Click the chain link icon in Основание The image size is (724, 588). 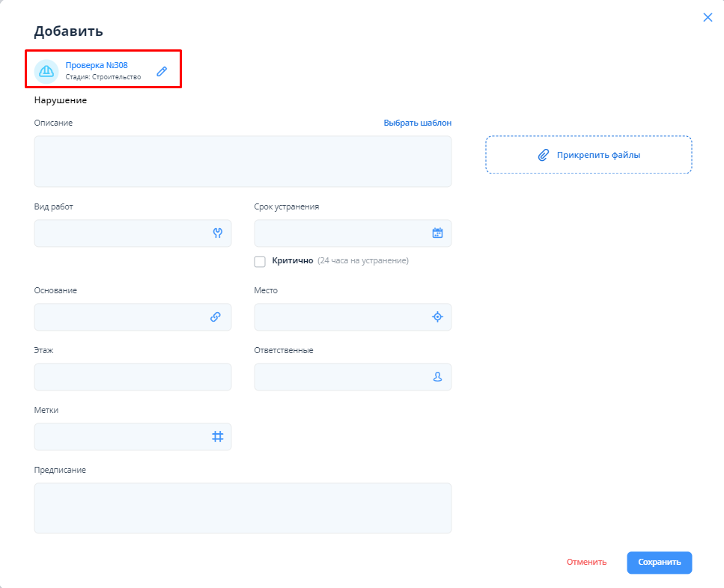(216, 317)
